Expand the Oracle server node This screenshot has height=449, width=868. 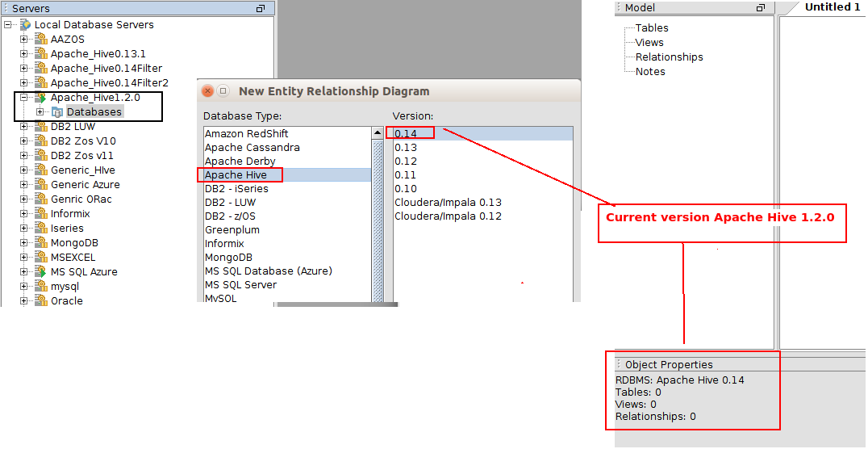(24, 300)
